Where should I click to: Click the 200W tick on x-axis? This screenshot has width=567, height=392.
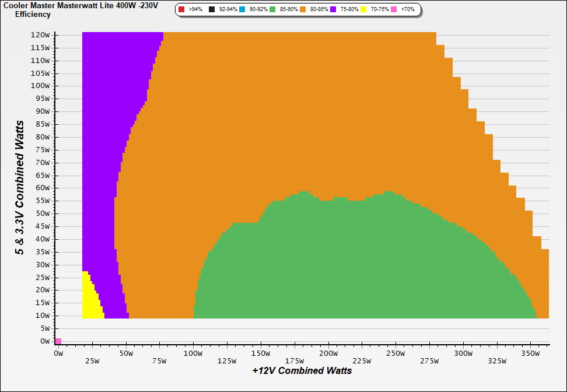(x=328, y=353)
